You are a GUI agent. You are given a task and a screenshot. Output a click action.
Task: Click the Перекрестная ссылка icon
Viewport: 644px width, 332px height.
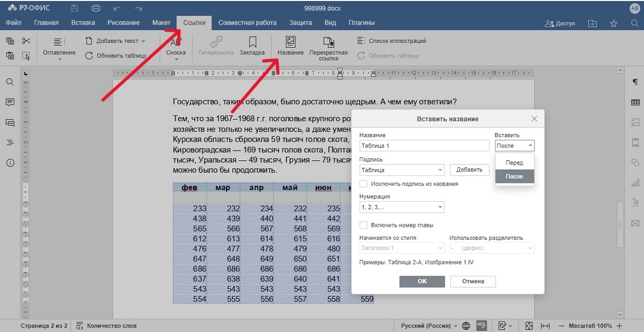click(328, 42)
